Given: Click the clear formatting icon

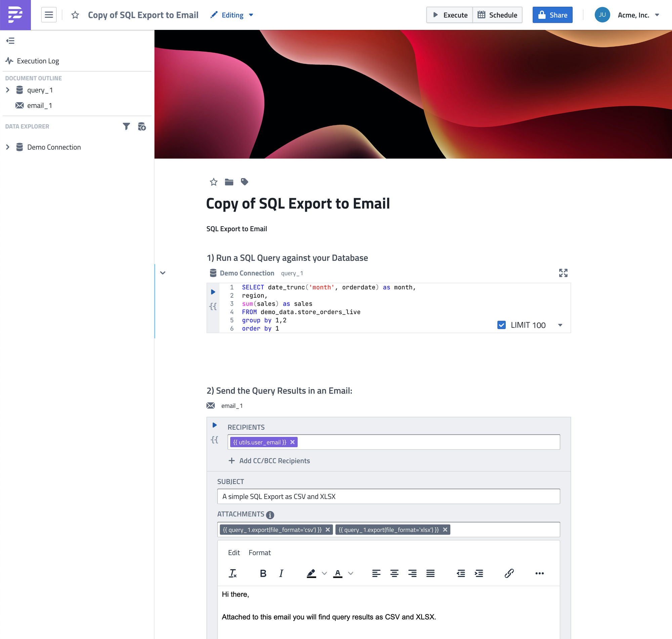Looking at the screenshot, I should 233,573.
